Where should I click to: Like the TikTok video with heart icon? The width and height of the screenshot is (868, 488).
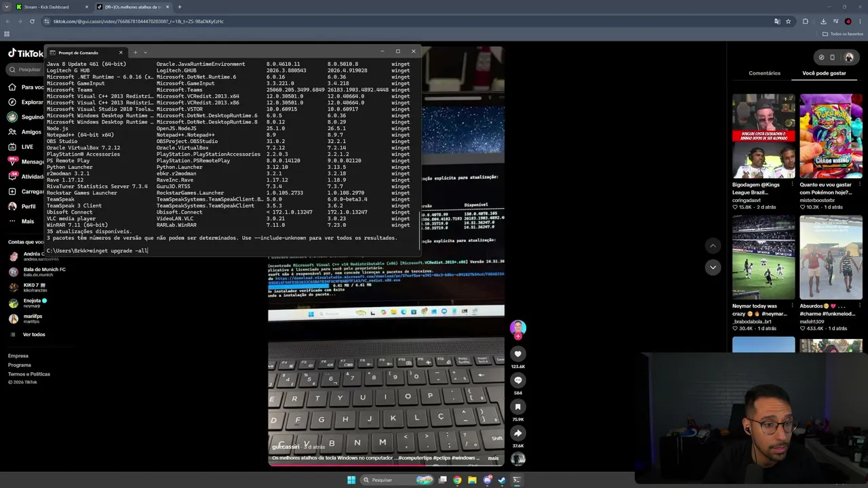(517, 354)
